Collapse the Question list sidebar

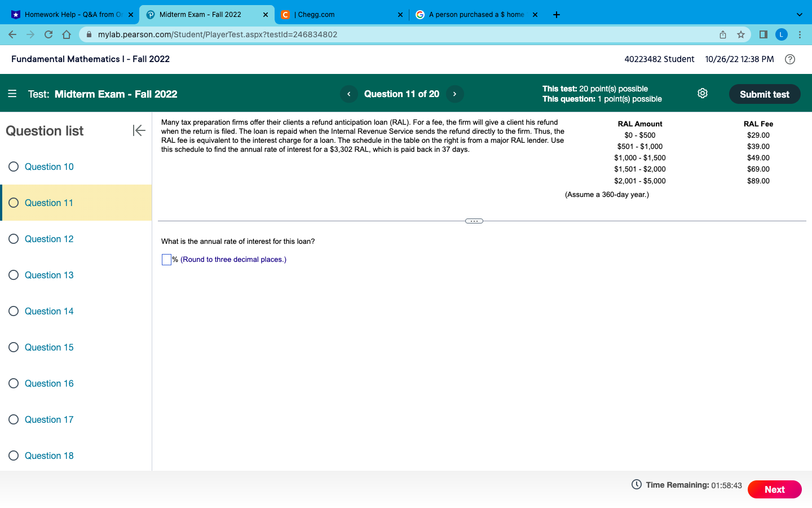point(139,130)
